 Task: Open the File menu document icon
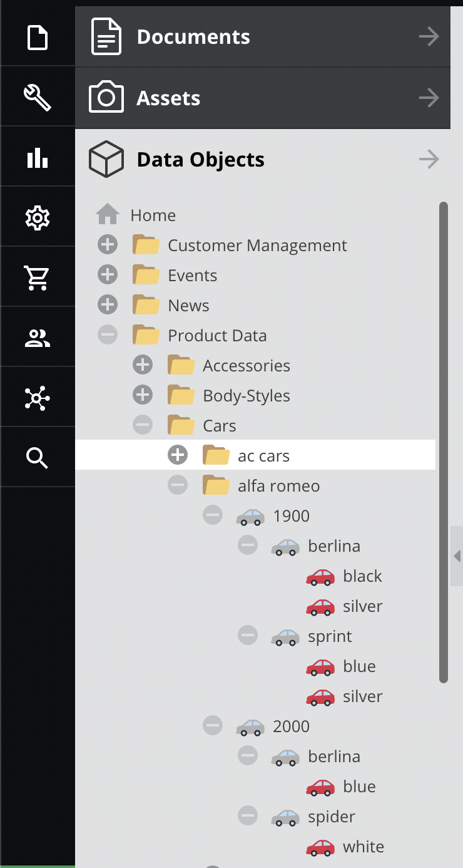37,37
